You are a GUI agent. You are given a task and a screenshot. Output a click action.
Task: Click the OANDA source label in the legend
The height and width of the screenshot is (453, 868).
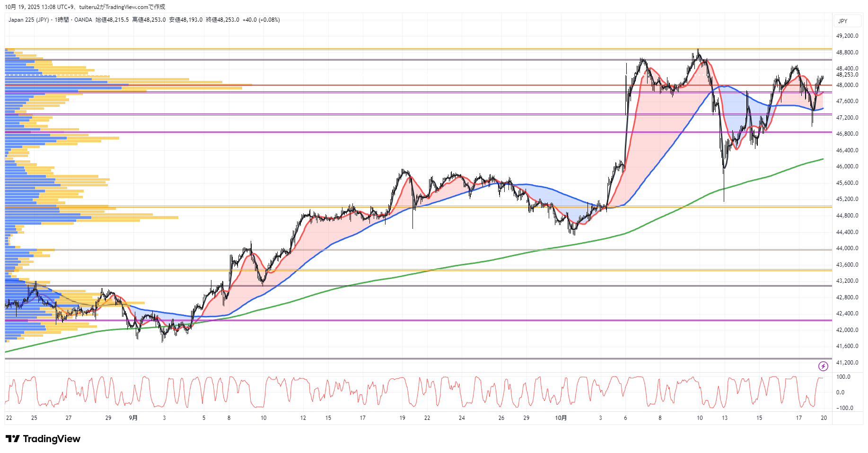(83, 20)
